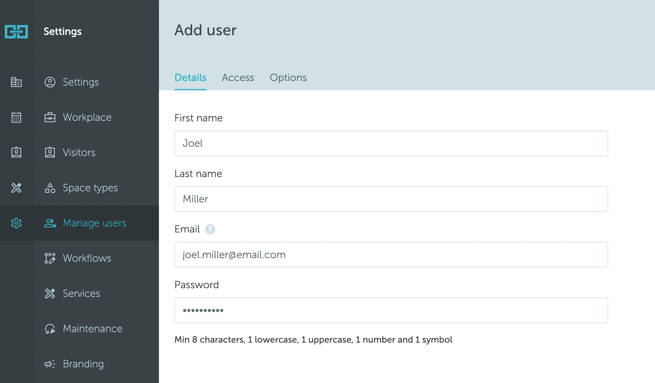655x383 pixels.
Task: Click the "Add user" page heading
Action: [x=206, y=30]
